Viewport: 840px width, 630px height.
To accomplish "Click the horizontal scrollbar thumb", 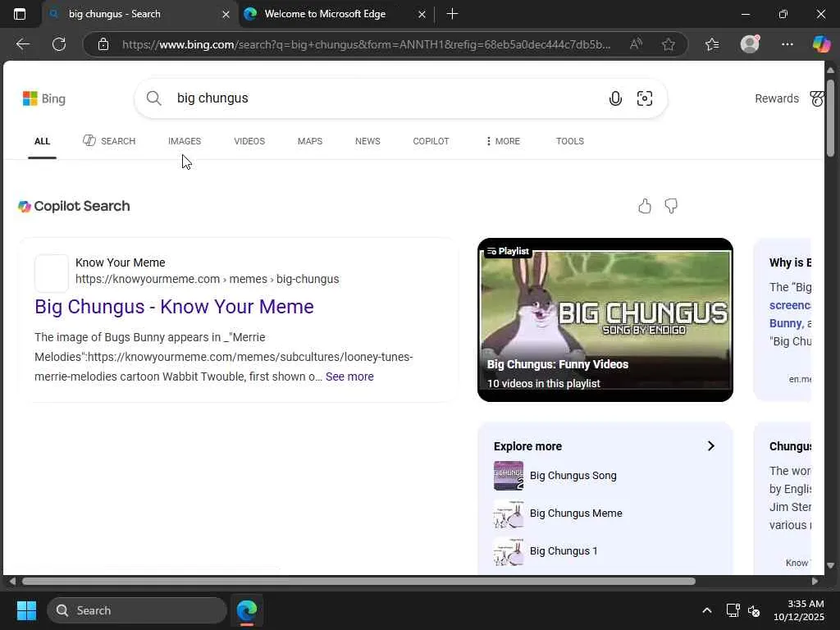I will point(358,582).
